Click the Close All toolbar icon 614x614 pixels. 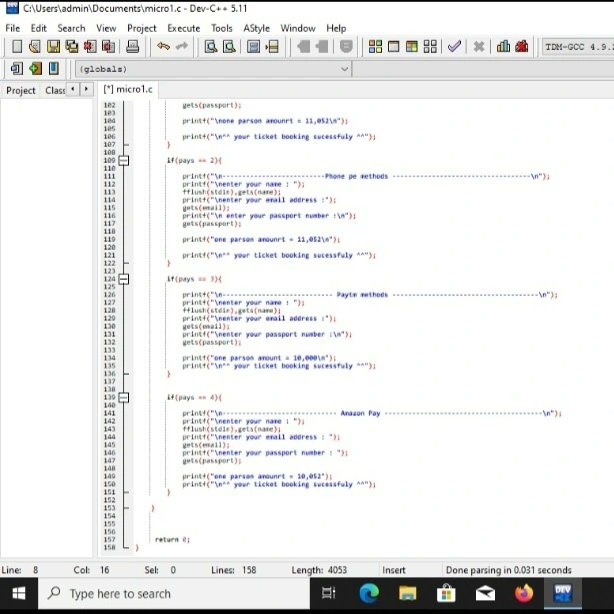pyautogui.click(x=108, y=47)
